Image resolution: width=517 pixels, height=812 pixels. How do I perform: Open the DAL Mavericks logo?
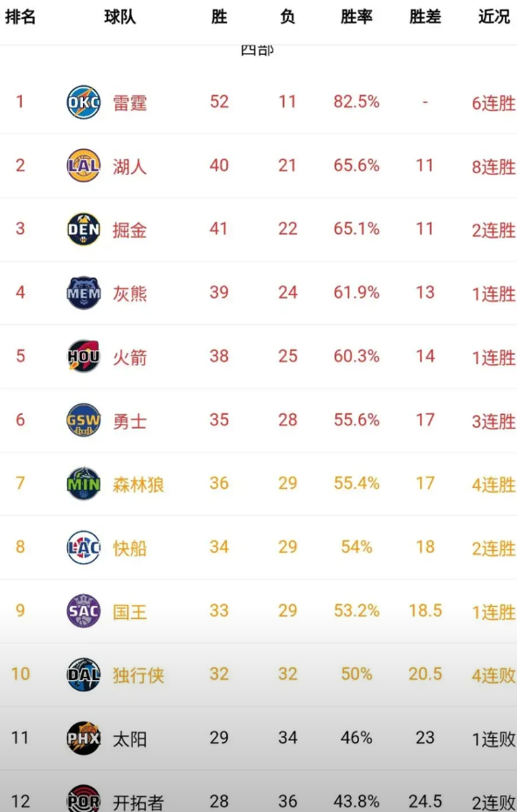(x=84, y=675)
